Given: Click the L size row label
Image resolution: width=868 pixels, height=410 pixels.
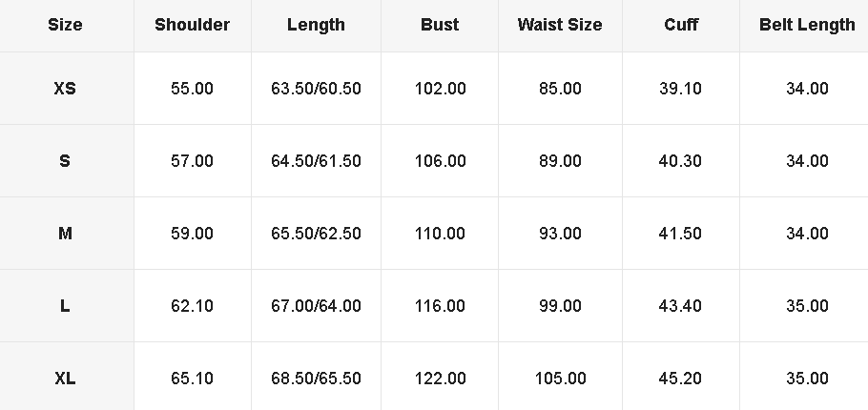Looking at the screenshot, I should (x=65, y=306).
